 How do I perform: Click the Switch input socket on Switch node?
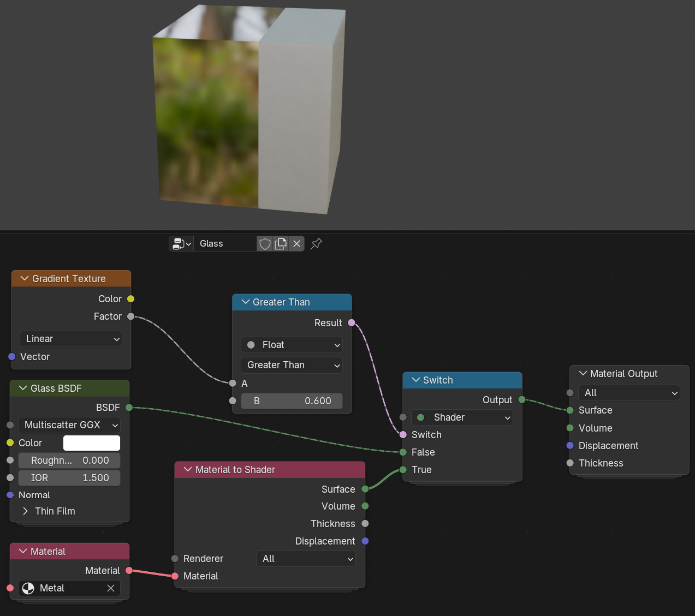(x=403, y=434)
